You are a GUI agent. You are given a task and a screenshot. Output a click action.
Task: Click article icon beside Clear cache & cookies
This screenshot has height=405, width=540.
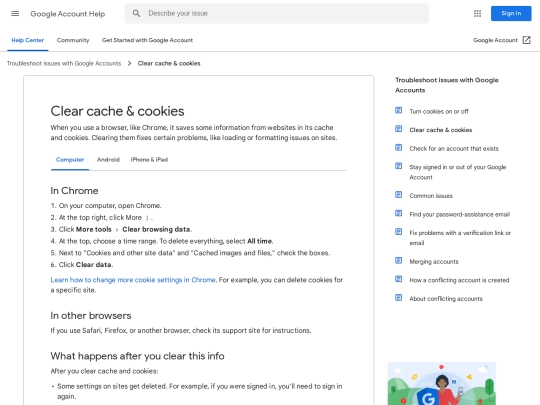click(x=398, y=129)
